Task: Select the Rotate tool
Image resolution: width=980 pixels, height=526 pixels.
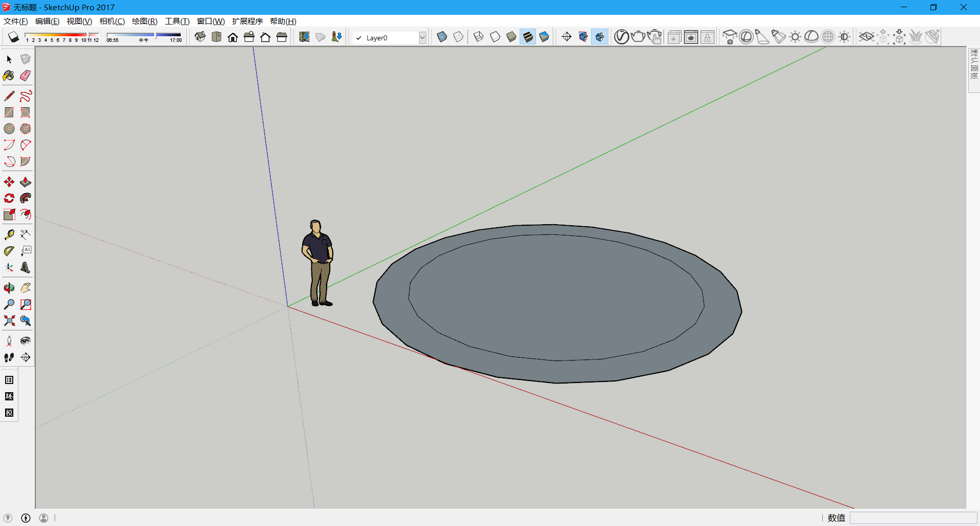Action: 9,198
